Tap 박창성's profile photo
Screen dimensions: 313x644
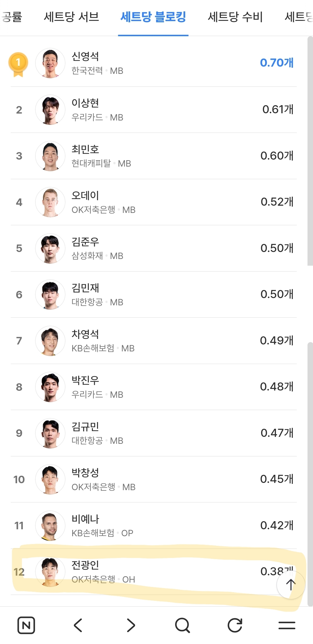50,479
